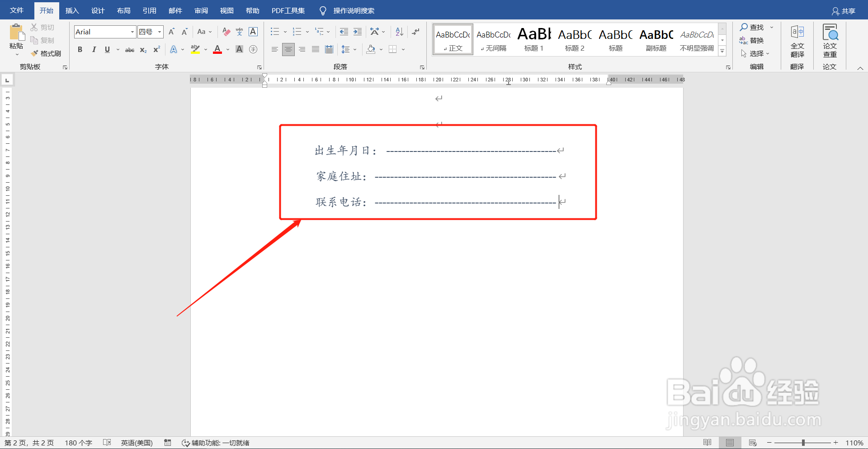Apply the 标题 1 heading style
The width and height of the screenshot is (868, 449).
click(x=534, y=40)
